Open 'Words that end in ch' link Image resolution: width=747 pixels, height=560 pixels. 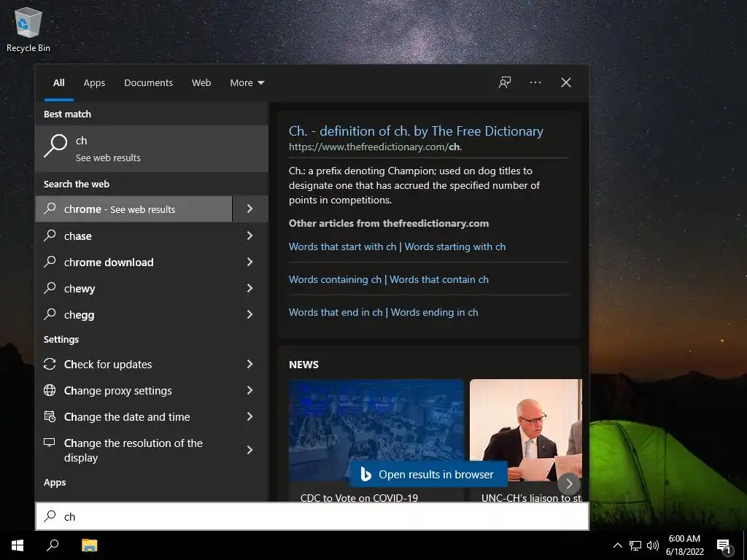[384, 312]
